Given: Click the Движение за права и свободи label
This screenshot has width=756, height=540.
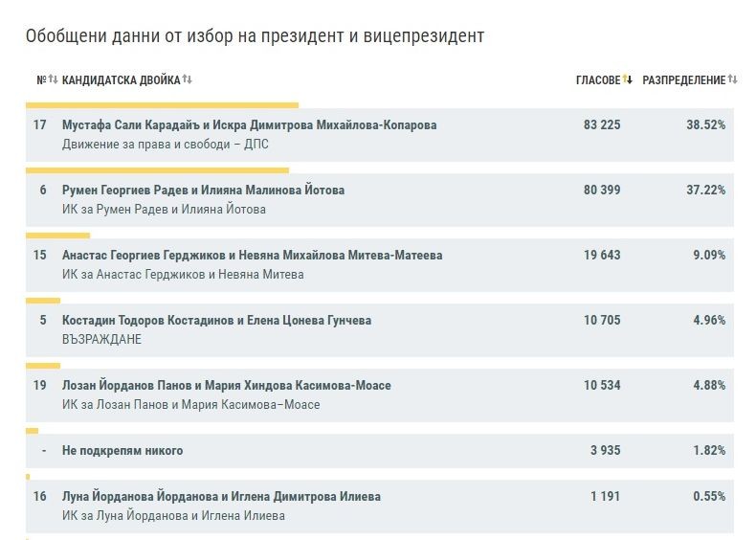Looking at the screenshot, I should 165,145.
